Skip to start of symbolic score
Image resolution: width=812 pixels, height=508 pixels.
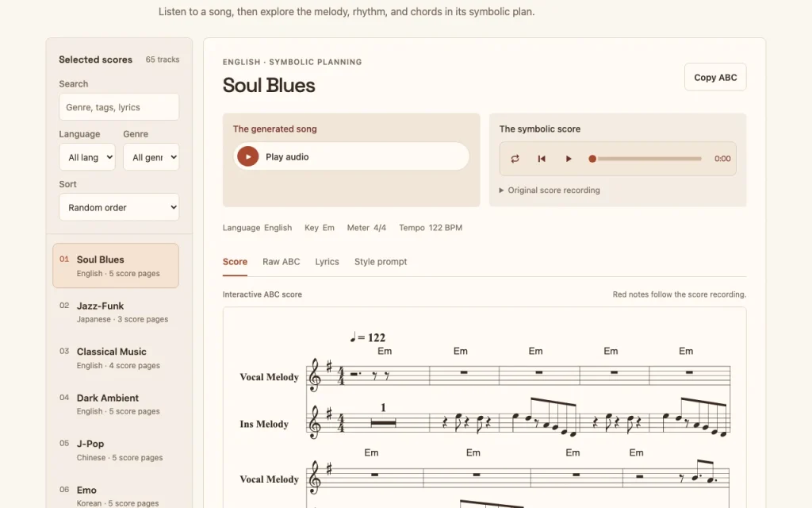(542, 159)
